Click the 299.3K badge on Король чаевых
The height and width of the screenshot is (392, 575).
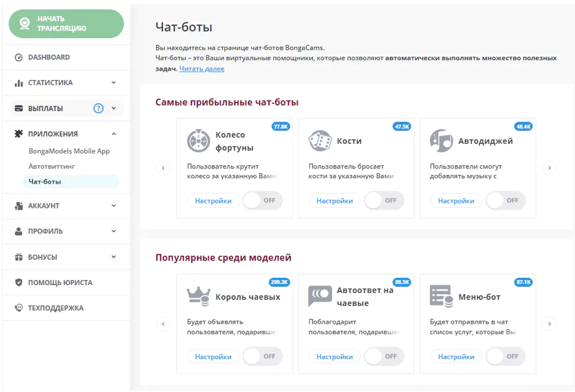tap(279, 282)
